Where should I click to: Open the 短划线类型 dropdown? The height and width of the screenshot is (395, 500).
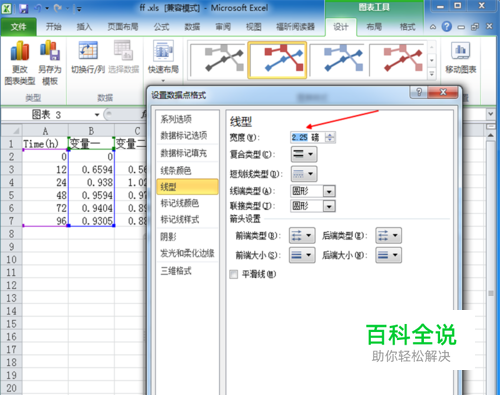coord(304,174)
